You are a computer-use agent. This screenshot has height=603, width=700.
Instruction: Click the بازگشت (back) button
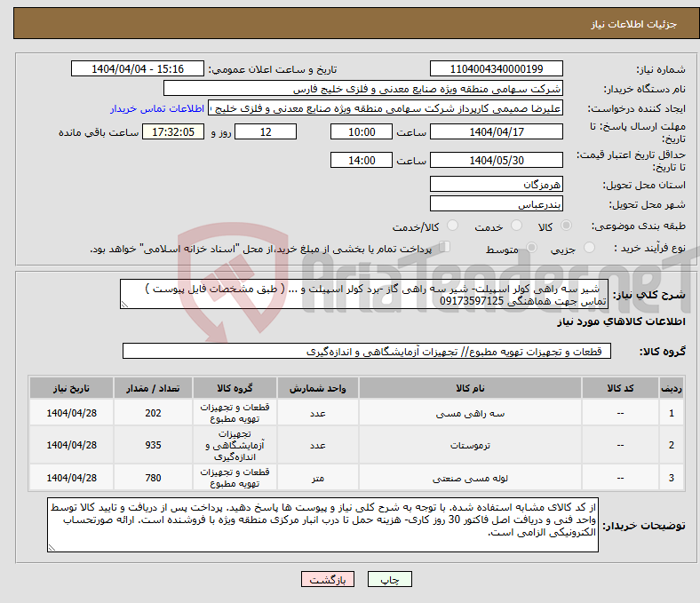coord(328,579)
